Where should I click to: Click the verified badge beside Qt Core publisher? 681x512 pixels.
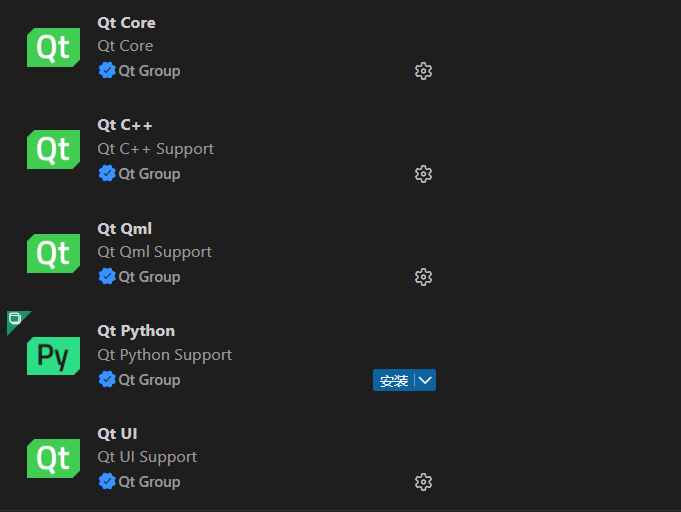[107, 71]
